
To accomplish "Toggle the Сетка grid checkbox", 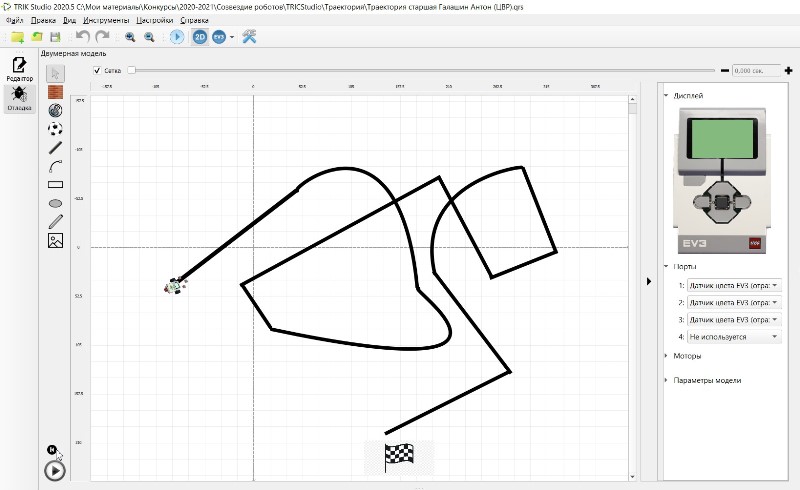I will 97,71.
